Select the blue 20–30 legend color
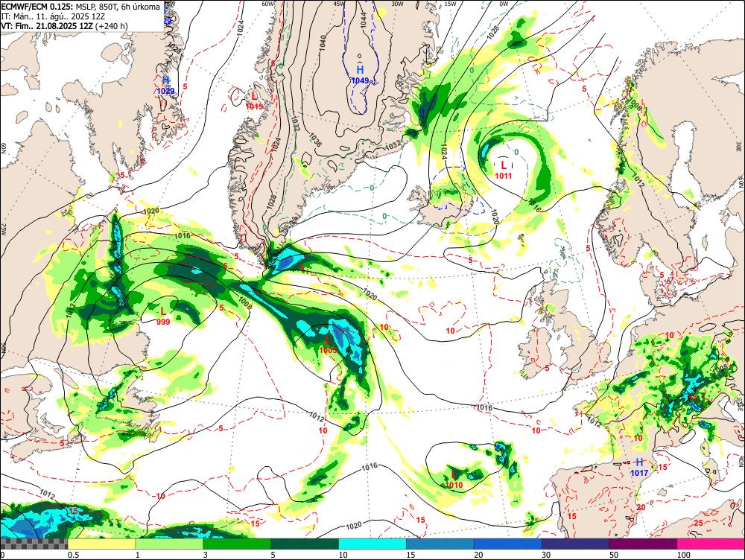The width and height of the screenshot is (745, 560). [508, 544]
